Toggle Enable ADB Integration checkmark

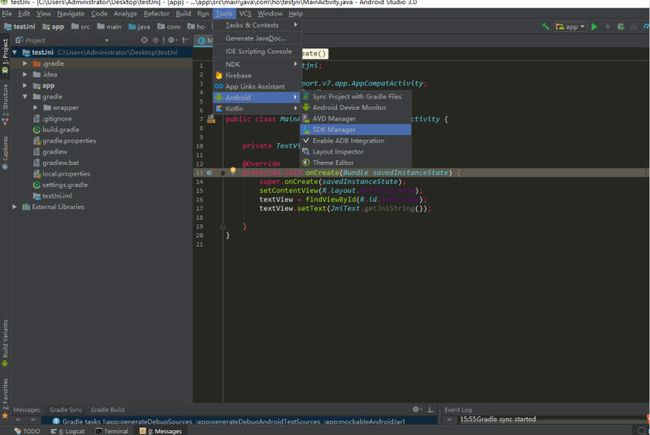[x=348, y=141]
